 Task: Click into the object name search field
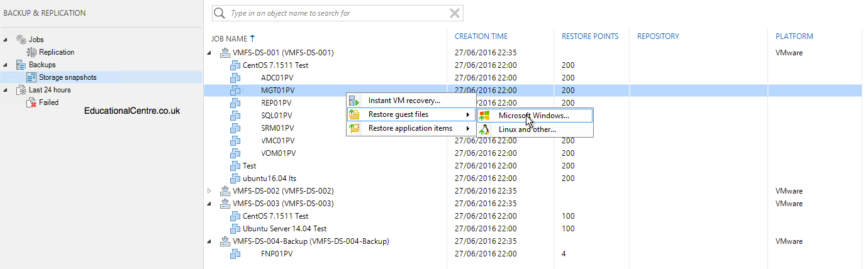tap(338, 13)
